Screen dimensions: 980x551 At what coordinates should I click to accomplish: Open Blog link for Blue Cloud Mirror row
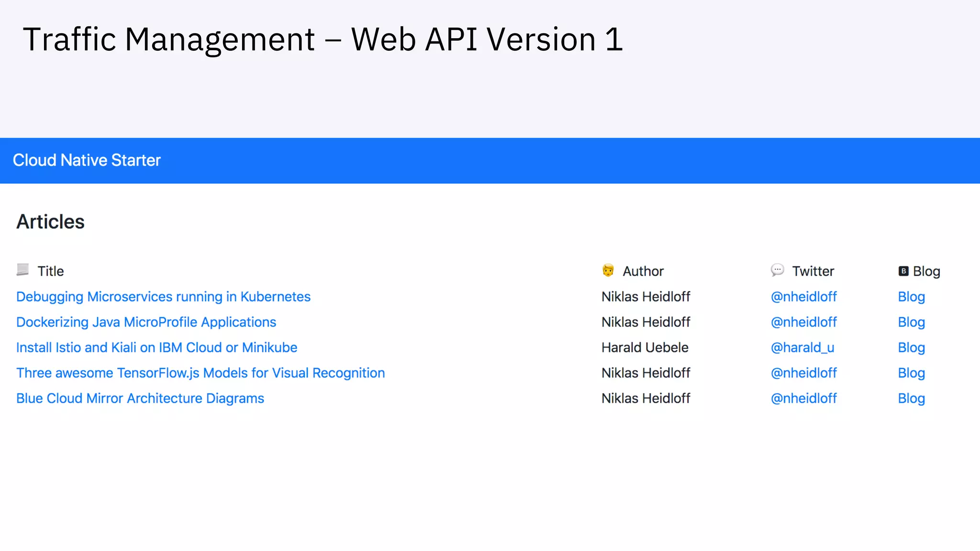[x=912, y=398]
